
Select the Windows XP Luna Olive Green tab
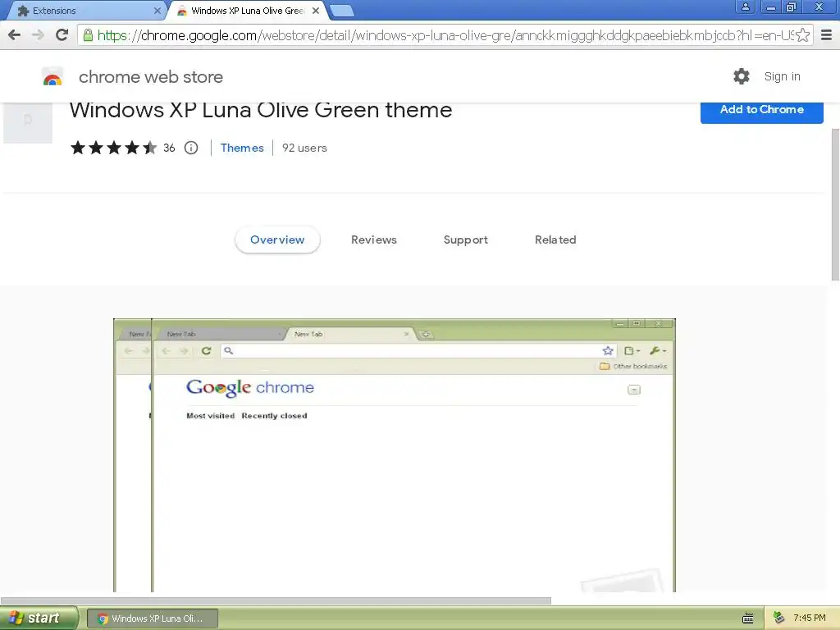(x=248, y=11)
